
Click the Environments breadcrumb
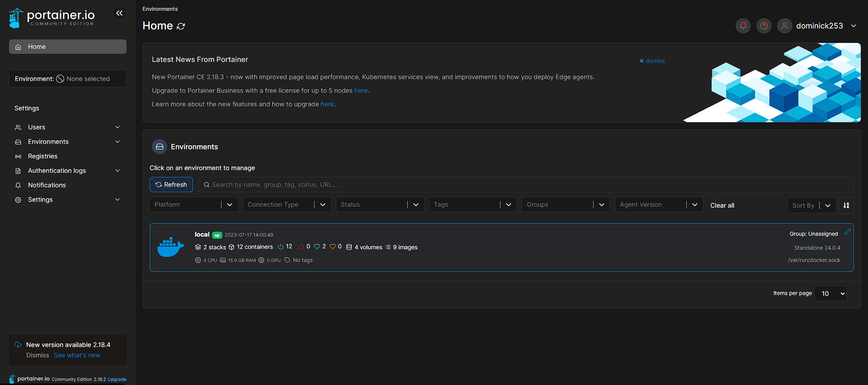pyautogui.click(x=160, y=9)
